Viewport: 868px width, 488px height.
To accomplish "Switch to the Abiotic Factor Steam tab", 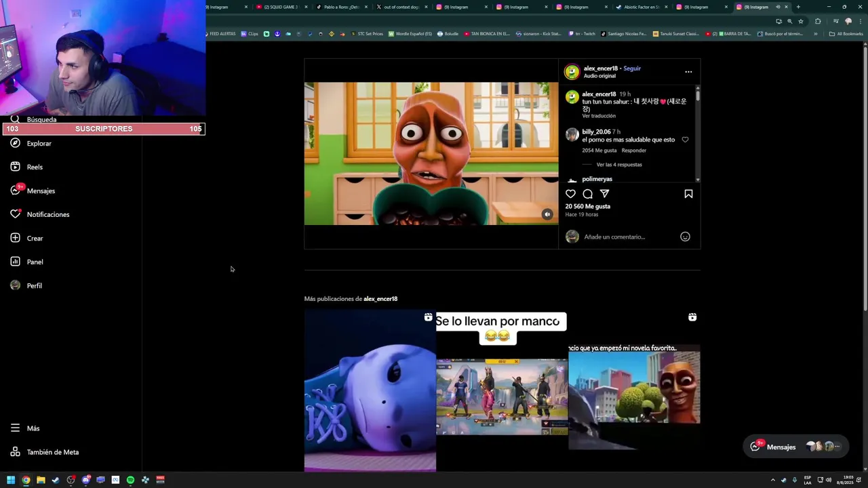I will pos(641,7).
